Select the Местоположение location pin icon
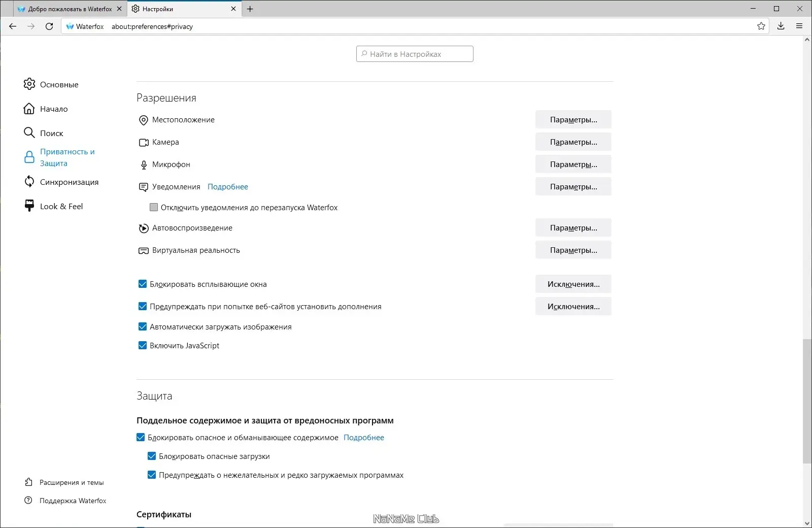 [143, 120]
